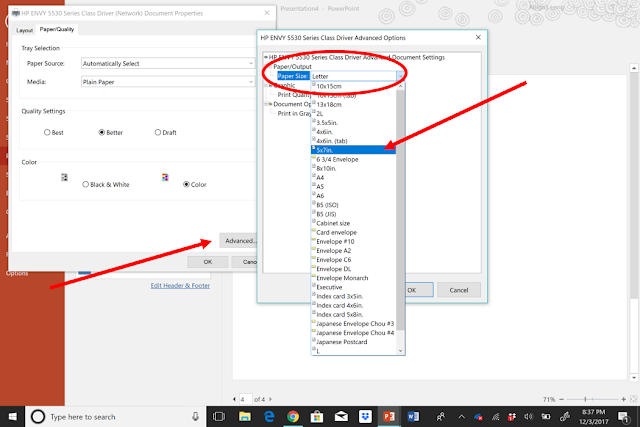
Task: Open Cortana search circle icon
Action: (38, 417)
